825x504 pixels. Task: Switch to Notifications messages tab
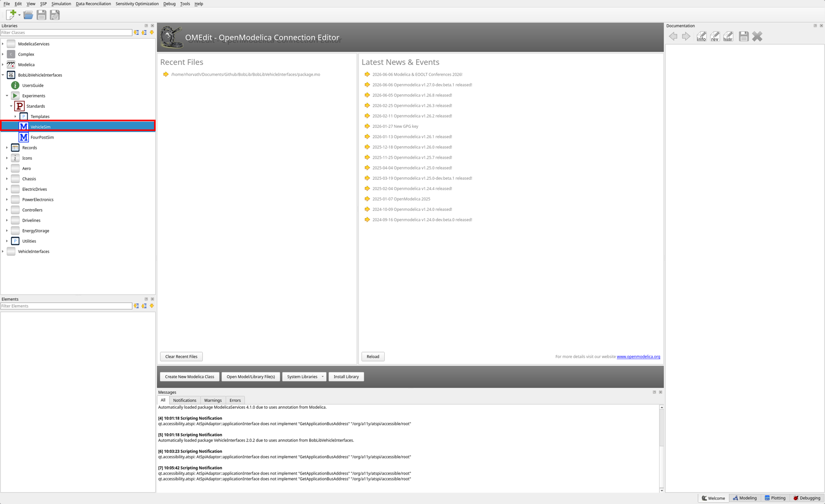click(x=185, y=400)
